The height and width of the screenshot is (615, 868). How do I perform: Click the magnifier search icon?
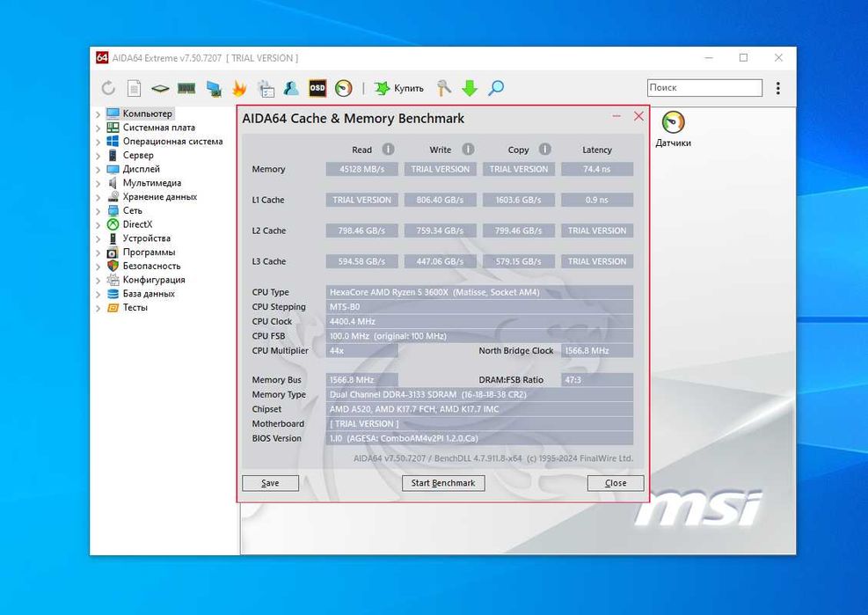[496, 88]
